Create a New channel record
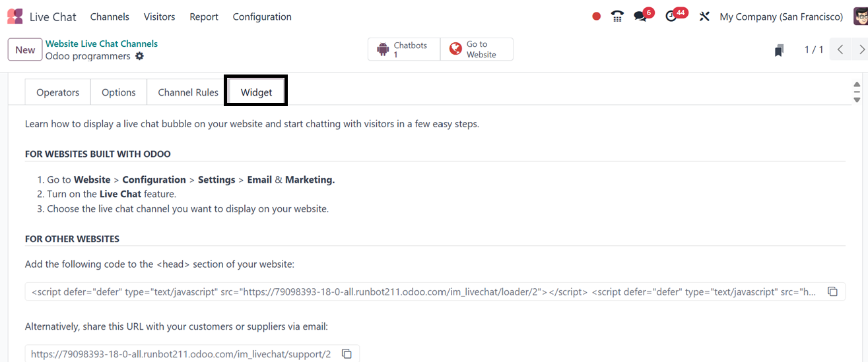Image resolution: width=868 pixels, height=362 pixels. (25, 49)
